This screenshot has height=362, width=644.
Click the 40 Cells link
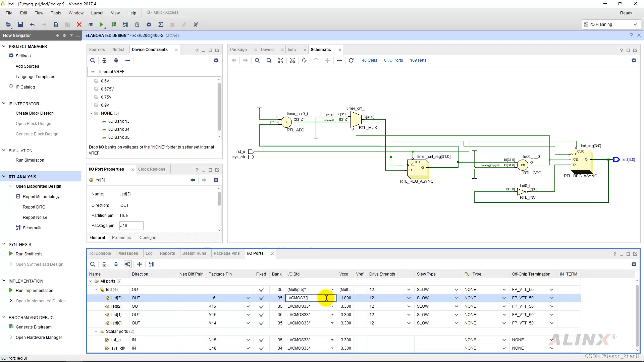(369, 60)
